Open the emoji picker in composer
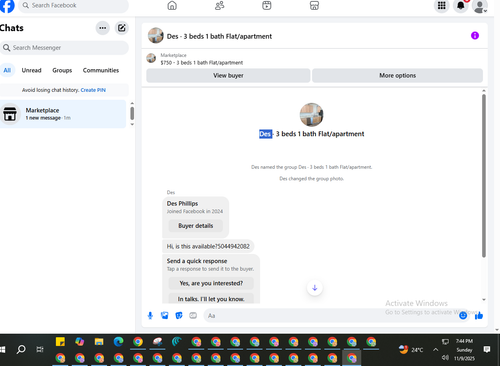Screen dimensions: 500x366 (463, 315)
